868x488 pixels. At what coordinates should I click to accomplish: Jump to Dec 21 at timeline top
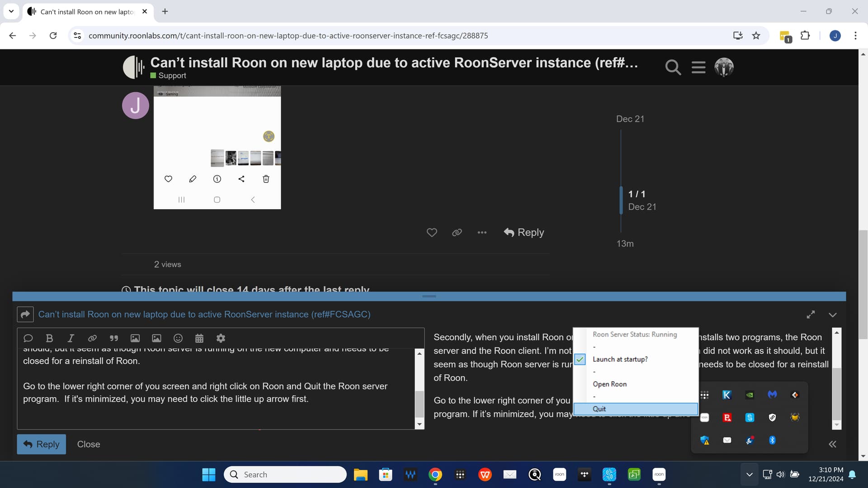tap(630, 119)
